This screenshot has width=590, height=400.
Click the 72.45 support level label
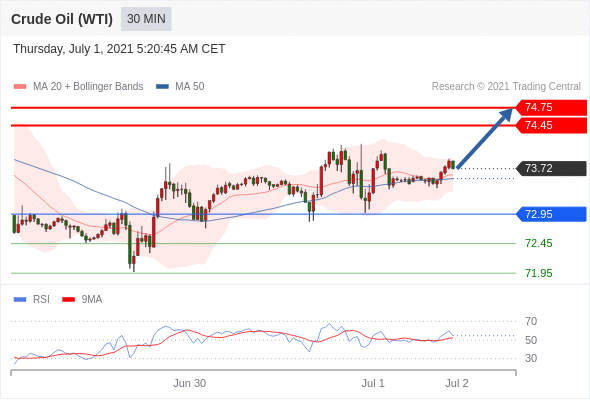click(x=539, y=243)
